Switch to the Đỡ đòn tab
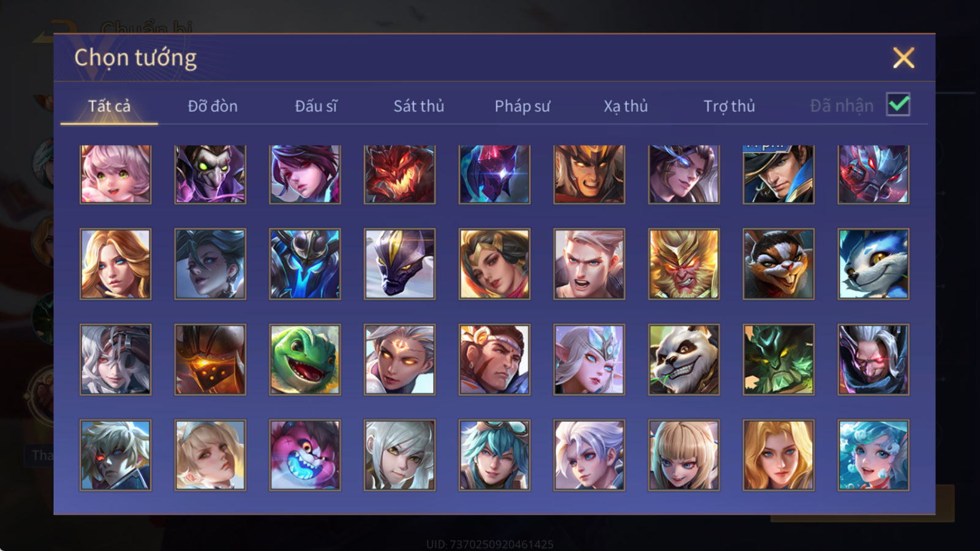 coord(213,106)
